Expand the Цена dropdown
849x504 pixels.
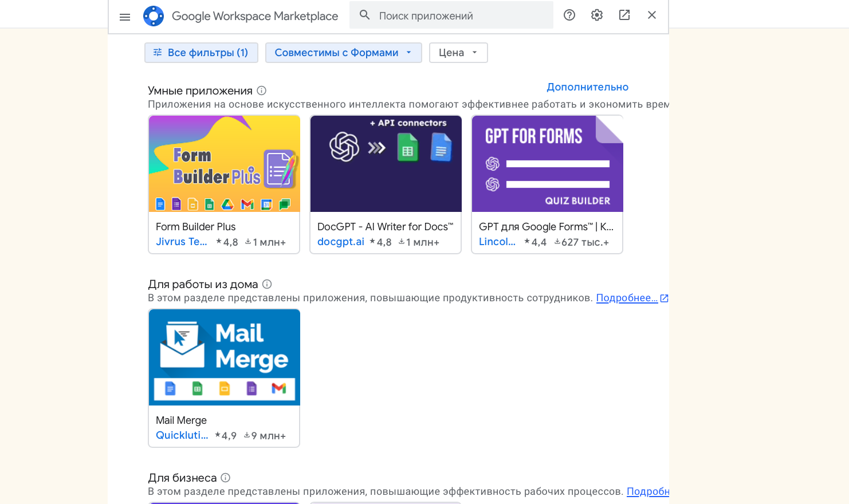pyautogui.click(x=458, y=53)
